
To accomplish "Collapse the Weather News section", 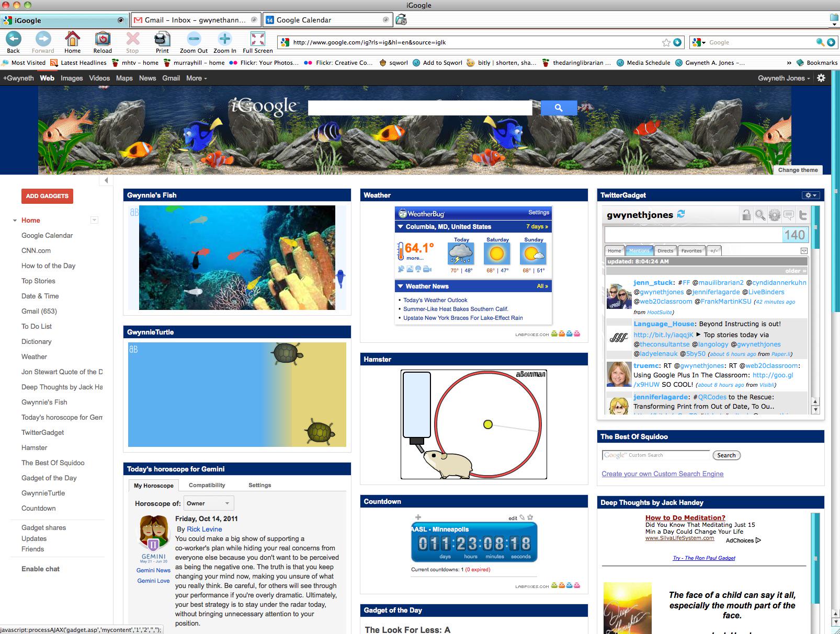I will [400, 286].
